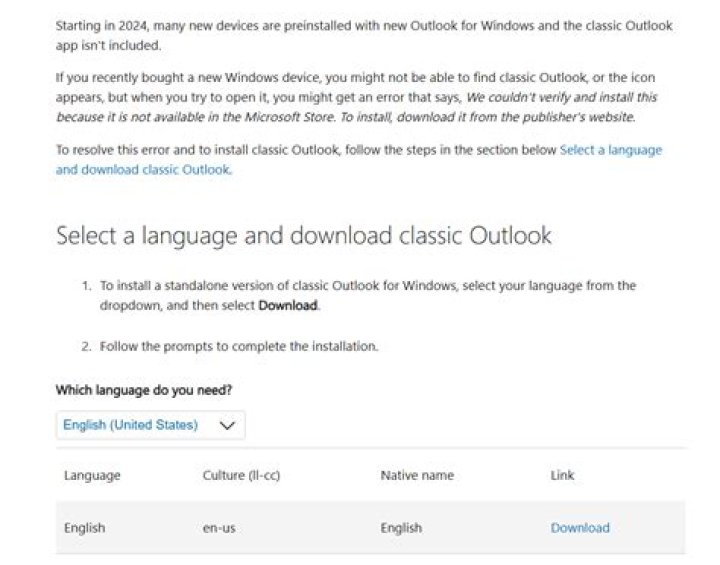The width and height of the screenshot is (720, 565).
Task: Click the italic 'We couldn't verify and install' error text
Action: (357, 107)
